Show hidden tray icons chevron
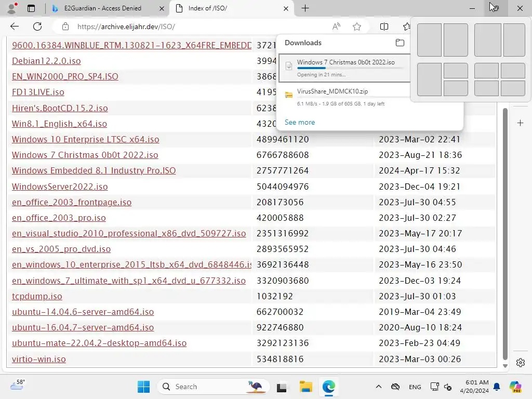 coord(379,387)
